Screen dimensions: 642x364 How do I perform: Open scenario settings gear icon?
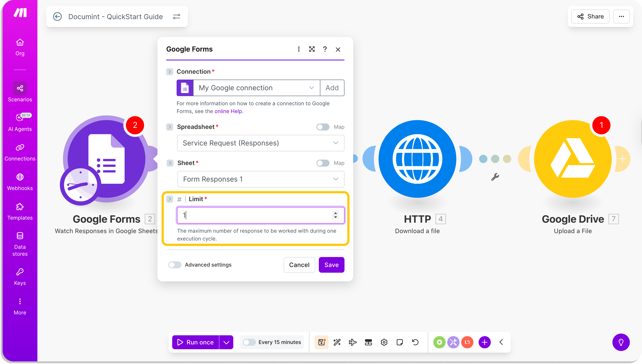384,342
